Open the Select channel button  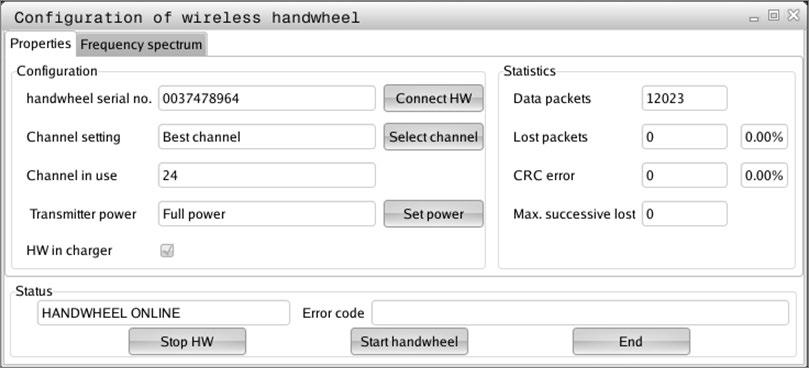pos(433,137)
